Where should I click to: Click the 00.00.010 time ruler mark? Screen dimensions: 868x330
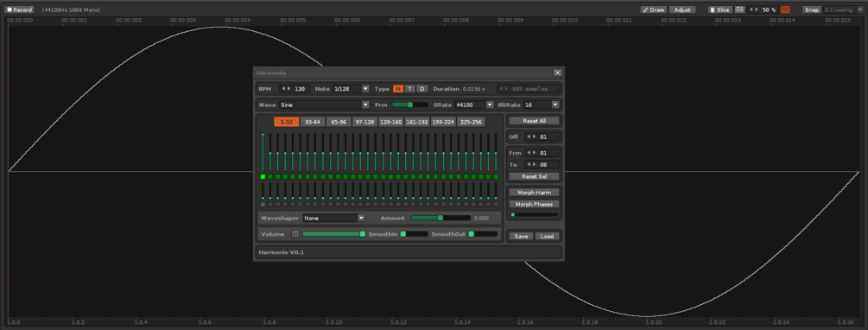pos(565,20)
